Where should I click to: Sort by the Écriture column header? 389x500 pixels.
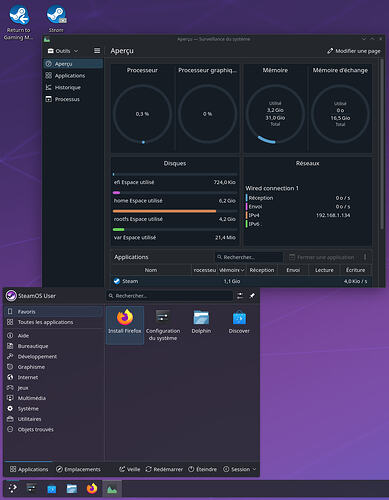pos(355,270)
